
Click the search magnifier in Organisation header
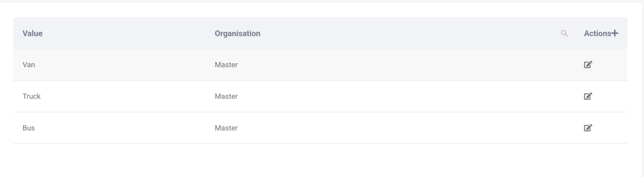point(564,33)
